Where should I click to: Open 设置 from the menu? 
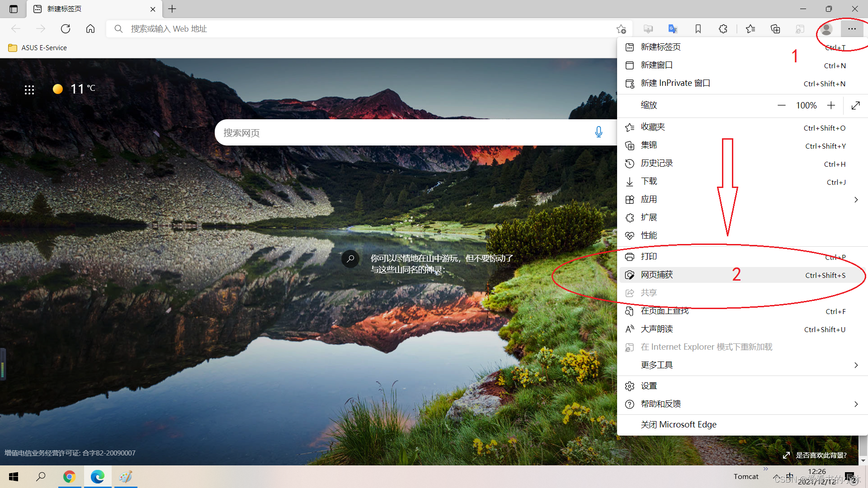[741, 386]
